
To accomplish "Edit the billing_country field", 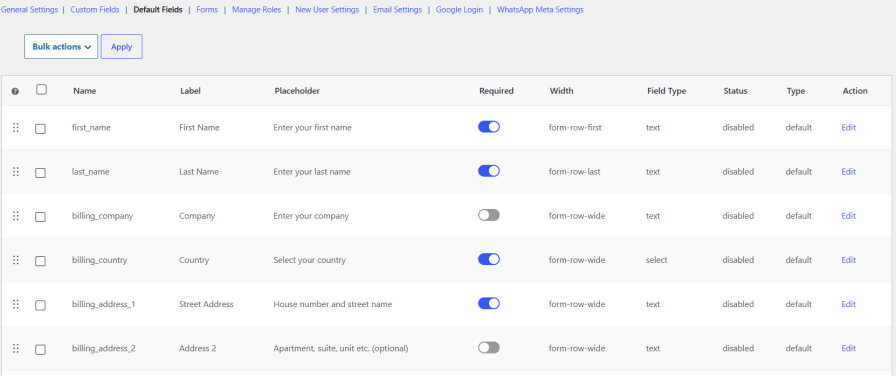I will click(x=849, y=259).
